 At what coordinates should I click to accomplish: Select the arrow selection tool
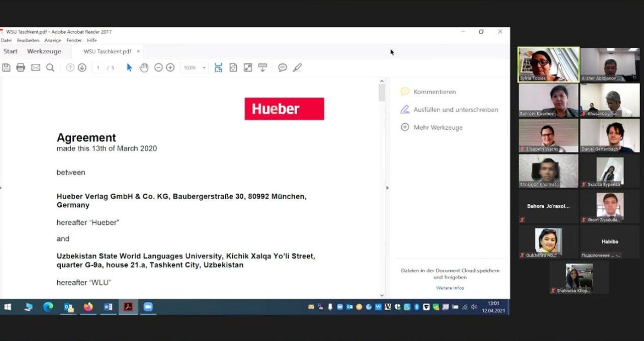point(129,68)
